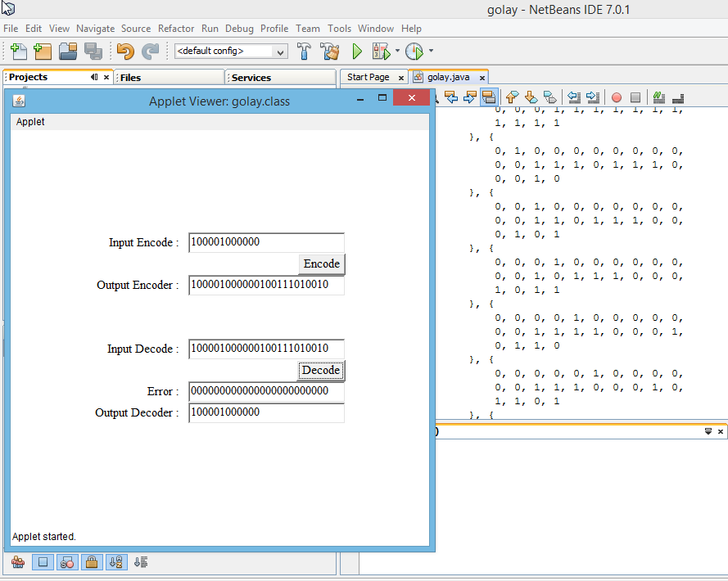
Task: Toggle Sort by Name in Navigator
Action: [115, 562]
